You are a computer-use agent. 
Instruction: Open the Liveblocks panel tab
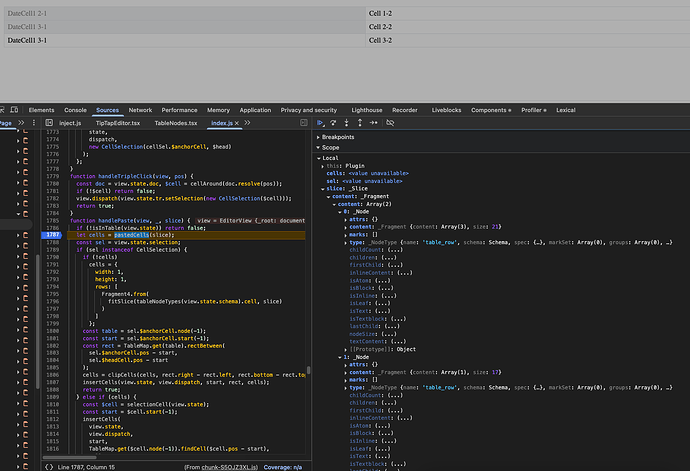point(446,110)
